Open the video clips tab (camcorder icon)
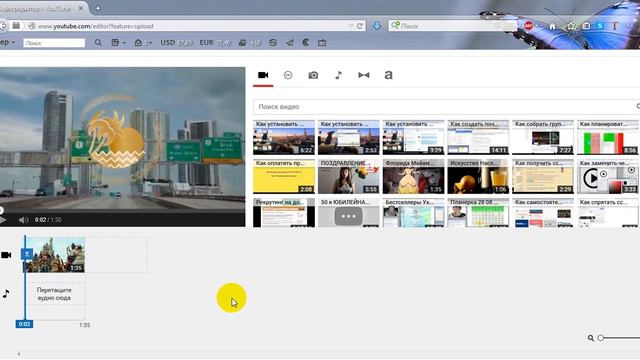 tap(263, 75)
